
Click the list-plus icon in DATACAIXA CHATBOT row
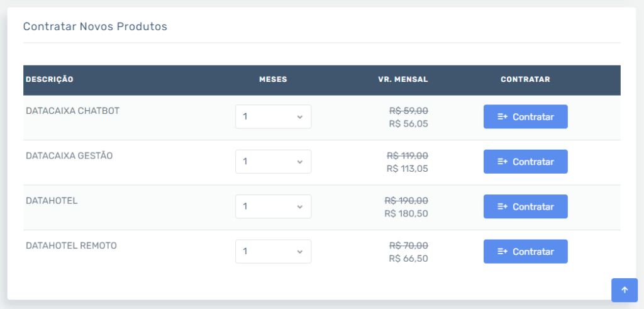coord(502,117)
